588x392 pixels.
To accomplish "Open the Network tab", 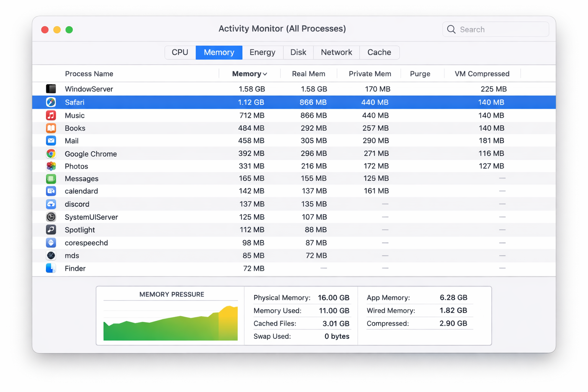I will pos(336,52).
